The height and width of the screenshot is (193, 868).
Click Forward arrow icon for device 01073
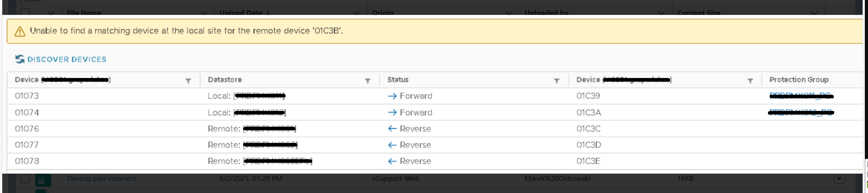click(x=392, y=96)
